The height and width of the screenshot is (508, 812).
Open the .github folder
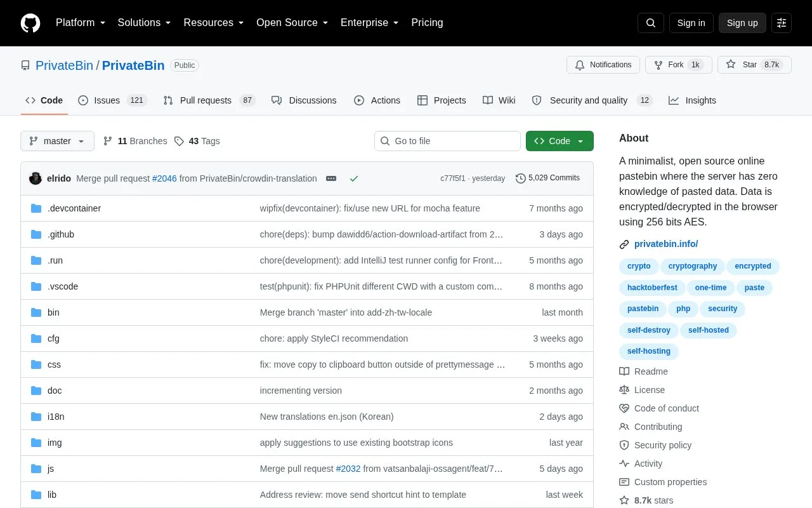[61, 234]
